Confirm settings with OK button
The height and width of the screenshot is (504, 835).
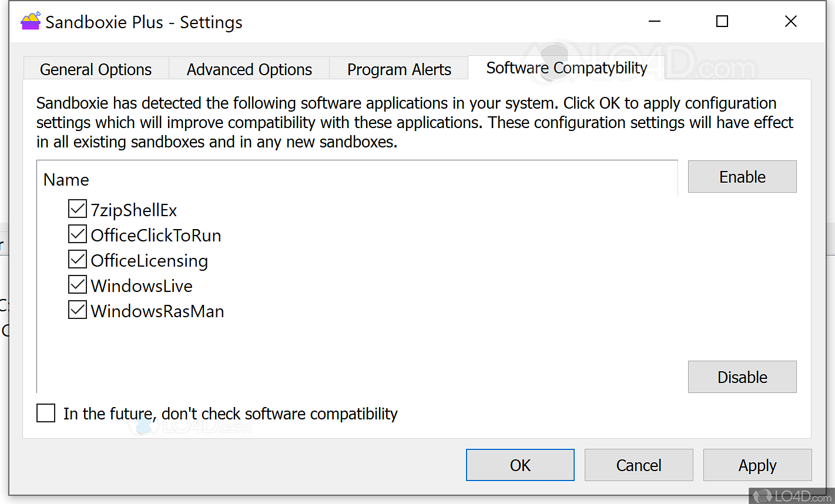(x=520, y=465)
